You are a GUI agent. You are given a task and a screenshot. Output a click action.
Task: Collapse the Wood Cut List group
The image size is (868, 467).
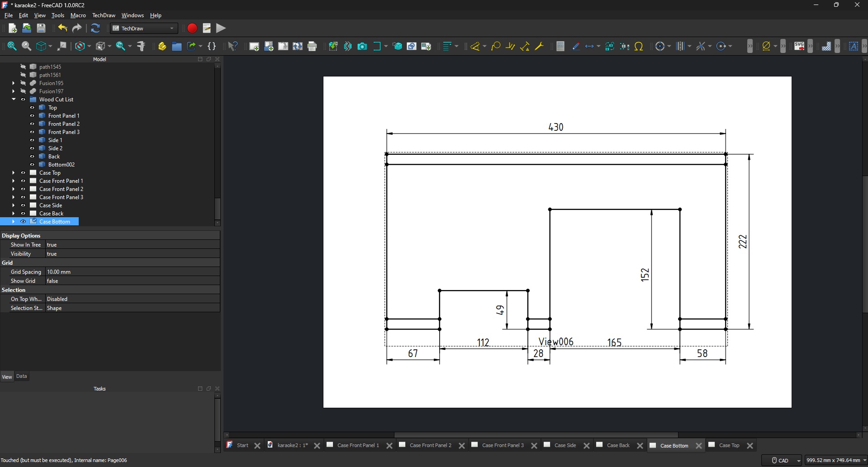tap(14, 100)
